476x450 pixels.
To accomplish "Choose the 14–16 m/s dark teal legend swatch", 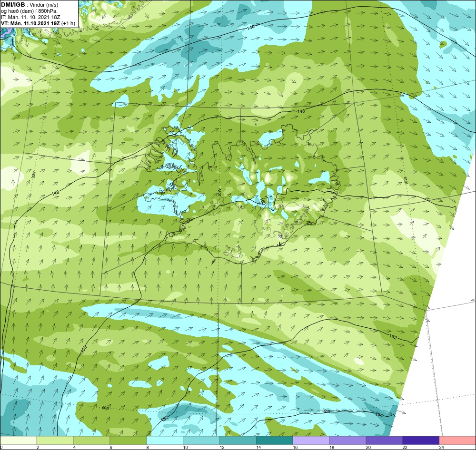I will tap(275, 440).
